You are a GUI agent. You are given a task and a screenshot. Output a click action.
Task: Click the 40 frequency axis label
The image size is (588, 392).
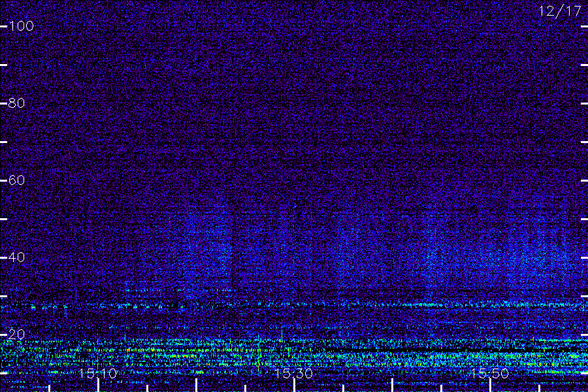pyautogui.click(x=16, y=257)
